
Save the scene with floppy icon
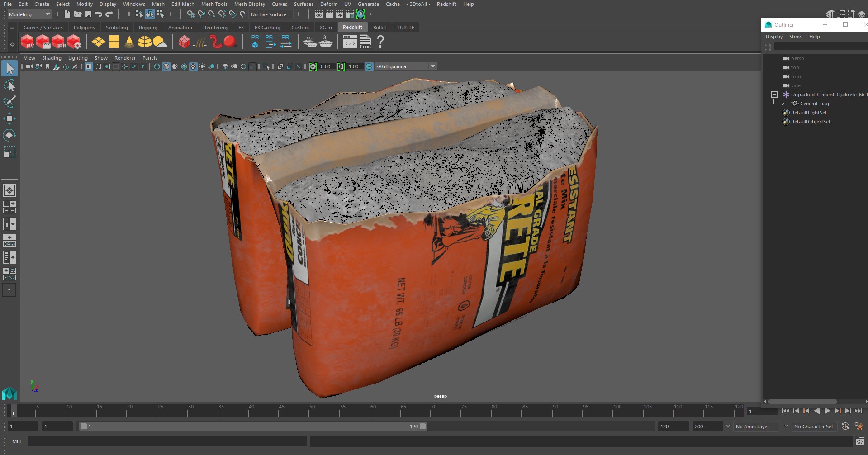point(88,14)
